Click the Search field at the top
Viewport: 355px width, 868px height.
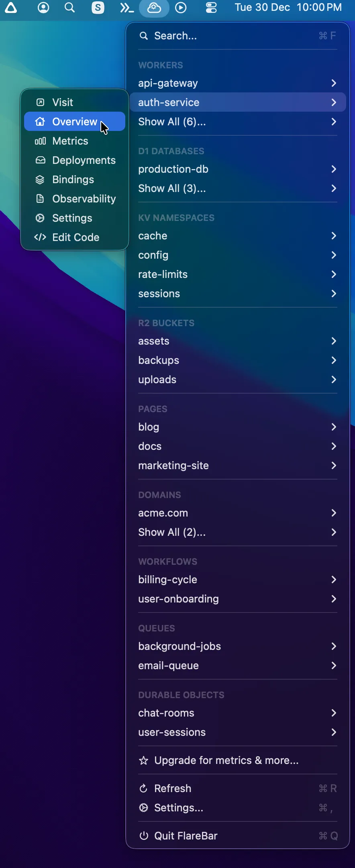pyautogui.click(x=175, y=35)
